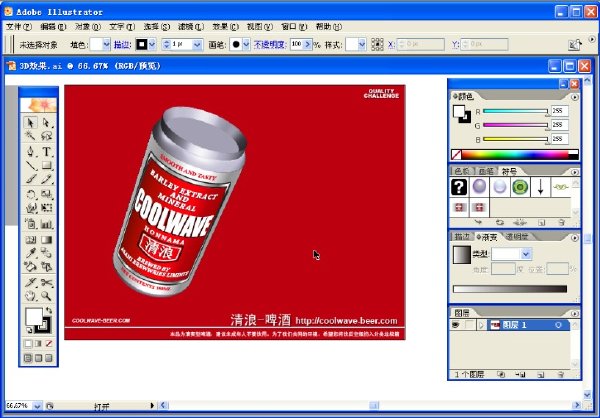Open the 效果 menu
This screenshot has width=600, height=418.
(225, 27)
